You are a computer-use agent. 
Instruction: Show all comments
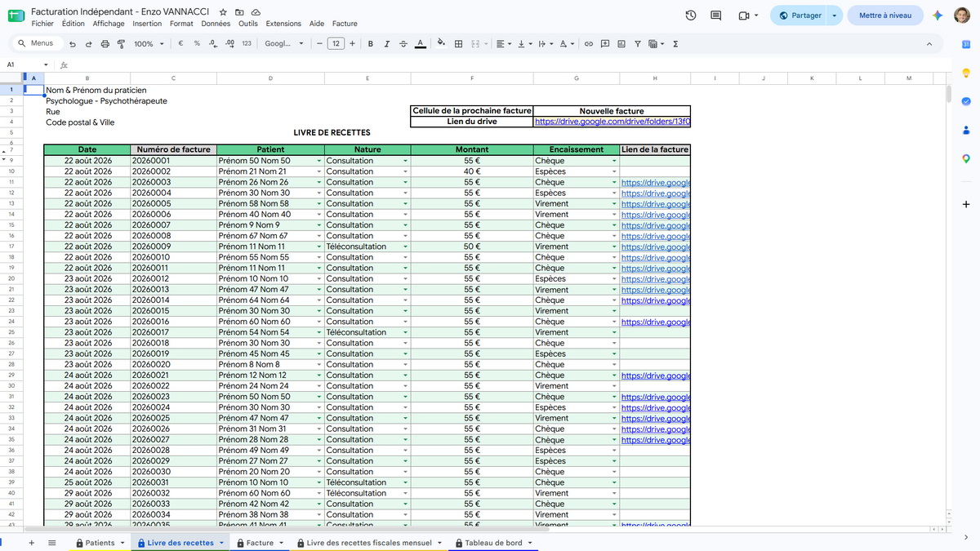[716, 16]
